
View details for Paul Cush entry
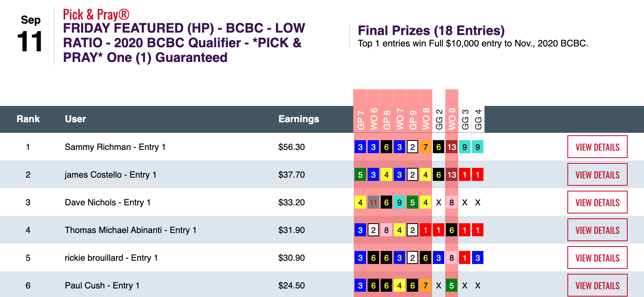click(597, 285)
